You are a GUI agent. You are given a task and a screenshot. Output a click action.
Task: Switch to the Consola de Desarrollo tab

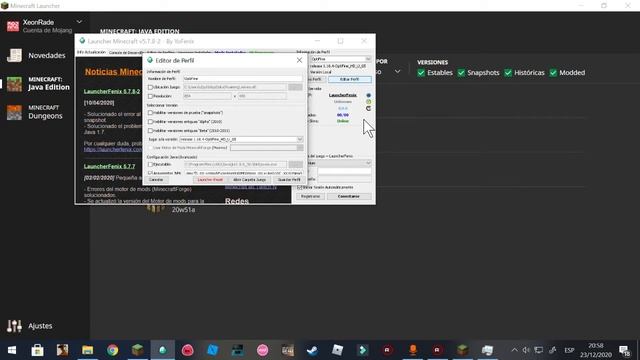[126, 53]
